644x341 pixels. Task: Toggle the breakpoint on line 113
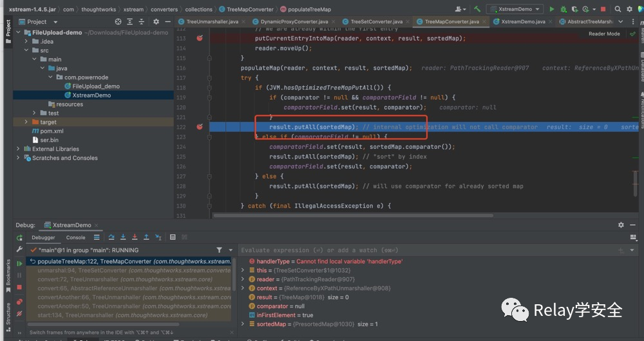[200, 38]
